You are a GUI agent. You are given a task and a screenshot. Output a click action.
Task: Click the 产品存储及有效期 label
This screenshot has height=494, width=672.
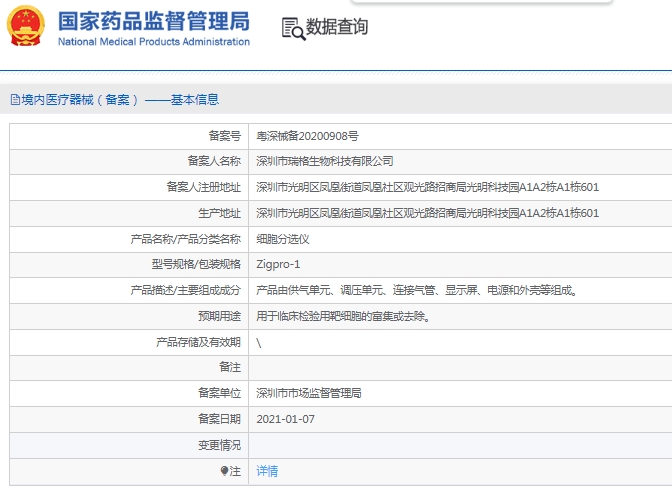pos(198,342)
